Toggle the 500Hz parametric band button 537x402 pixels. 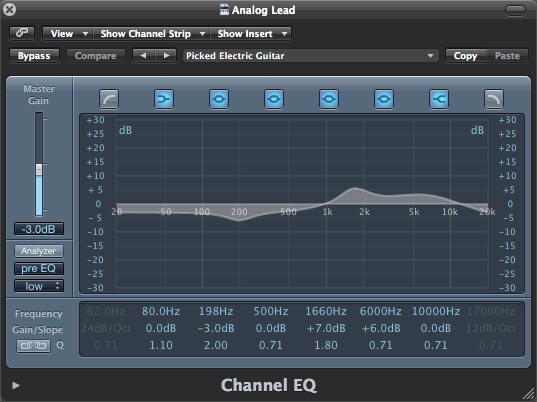(274, 99)
